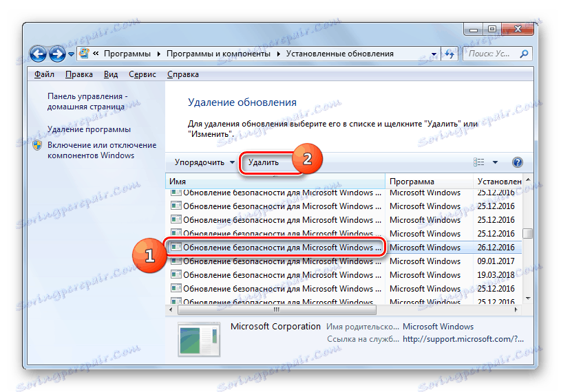This screenshot has height=392, width=561.
Task: Click the update icon in the 09.01.2017 row
Action: coord(176,261)
